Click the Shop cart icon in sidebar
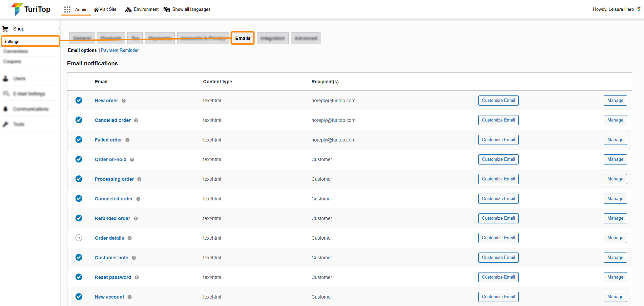The image size is (644, 306). 6,29
